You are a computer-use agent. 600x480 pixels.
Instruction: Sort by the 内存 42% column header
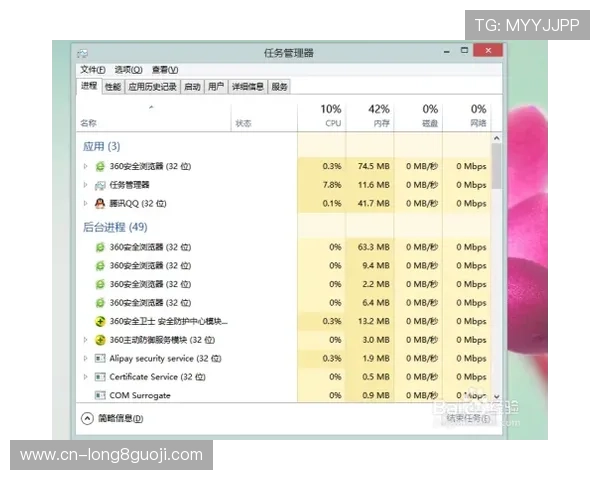coord(370,116)
